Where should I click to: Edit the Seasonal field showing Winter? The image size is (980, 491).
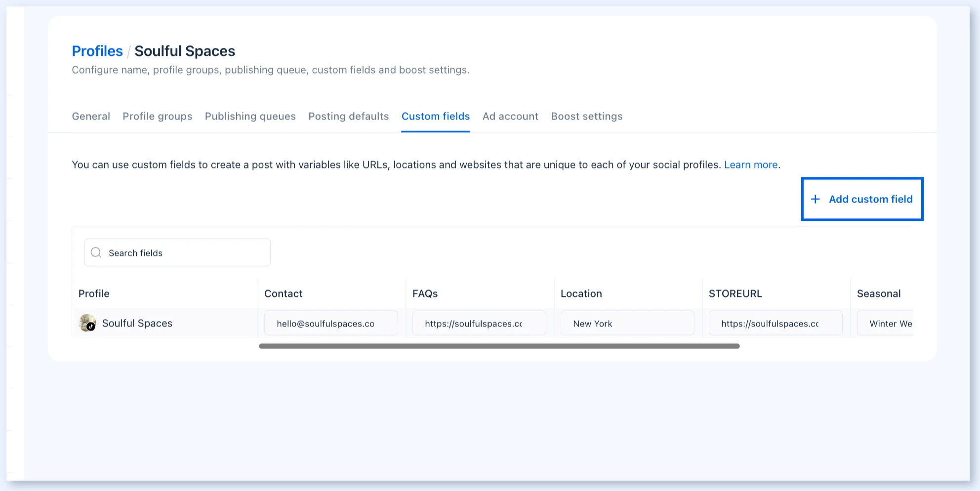click(x=885, y=324)
